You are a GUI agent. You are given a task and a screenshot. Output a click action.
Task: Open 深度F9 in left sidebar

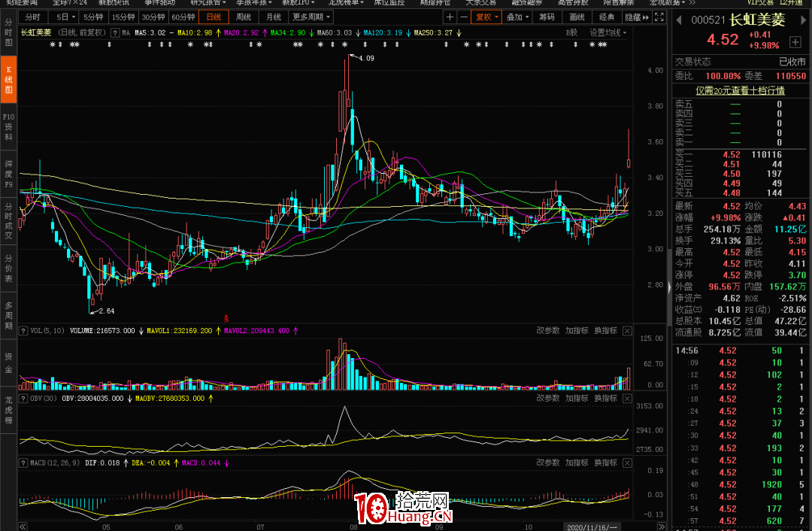pos(8,174)
